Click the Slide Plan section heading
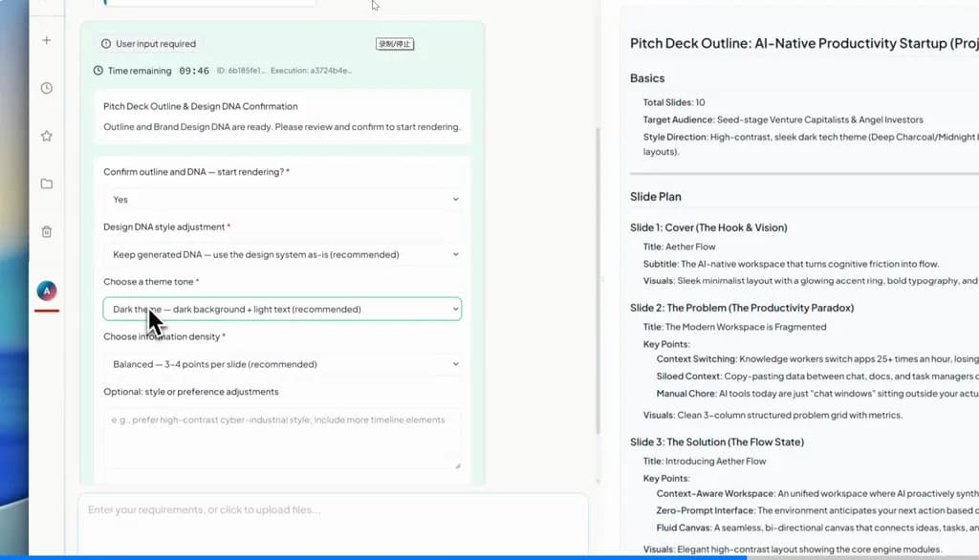The image size is (979, 560). coord(656,197)
